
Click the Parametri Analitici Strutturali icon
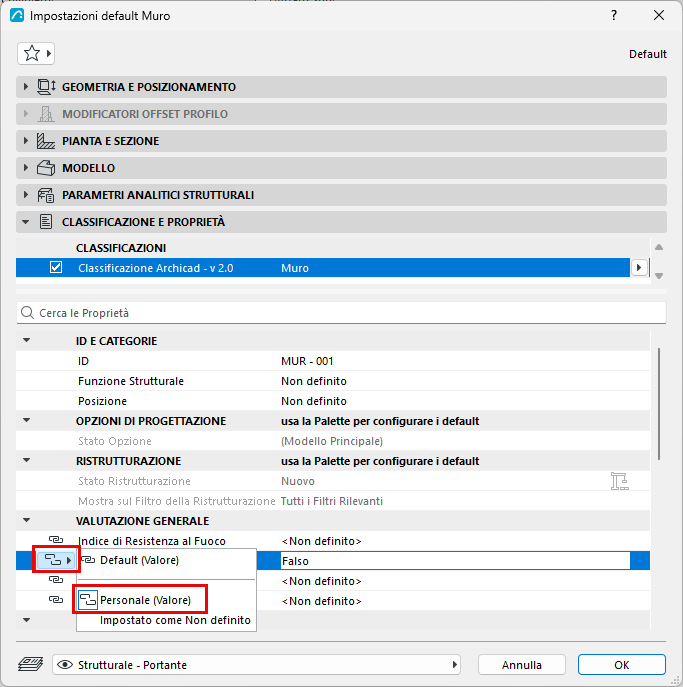[x=46, y=195]
